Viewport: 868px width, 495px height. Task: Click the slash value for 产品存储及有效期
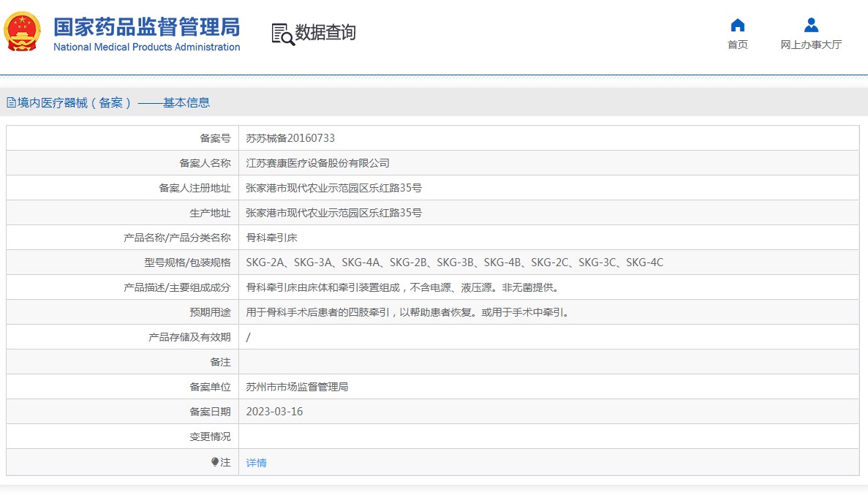tap(248, 337)
